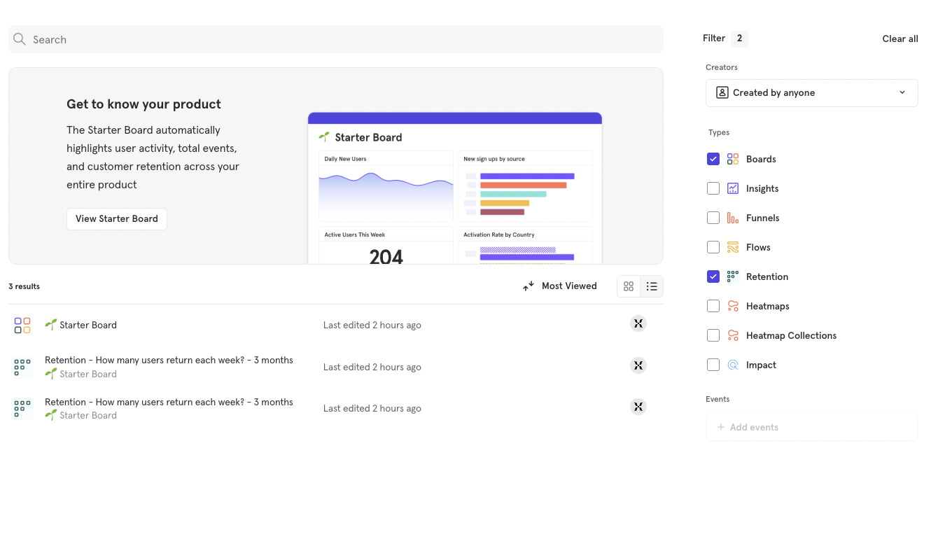Open the first Retention report result
This screenshot has width=945, height=560.
pyautogui.click(x=169, y=360)
